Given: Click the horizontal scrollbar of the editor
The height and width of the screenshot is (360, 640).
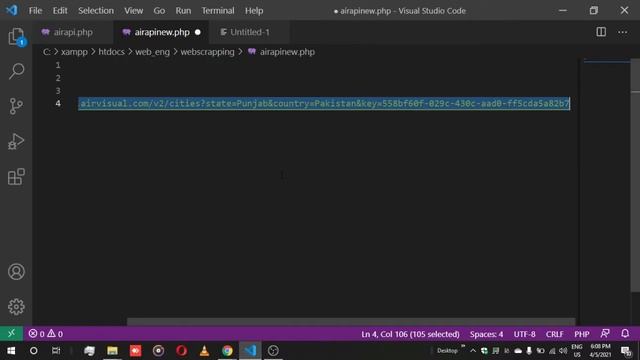Looking at the screenshot, I should 351,322.
